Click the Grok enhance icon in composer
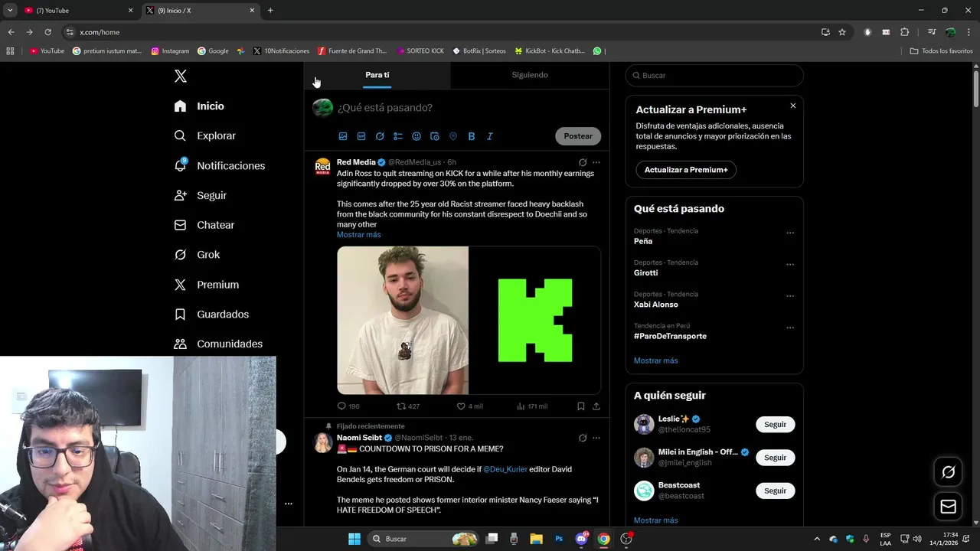Screen dimensions: 980x551 pos(380,136)
